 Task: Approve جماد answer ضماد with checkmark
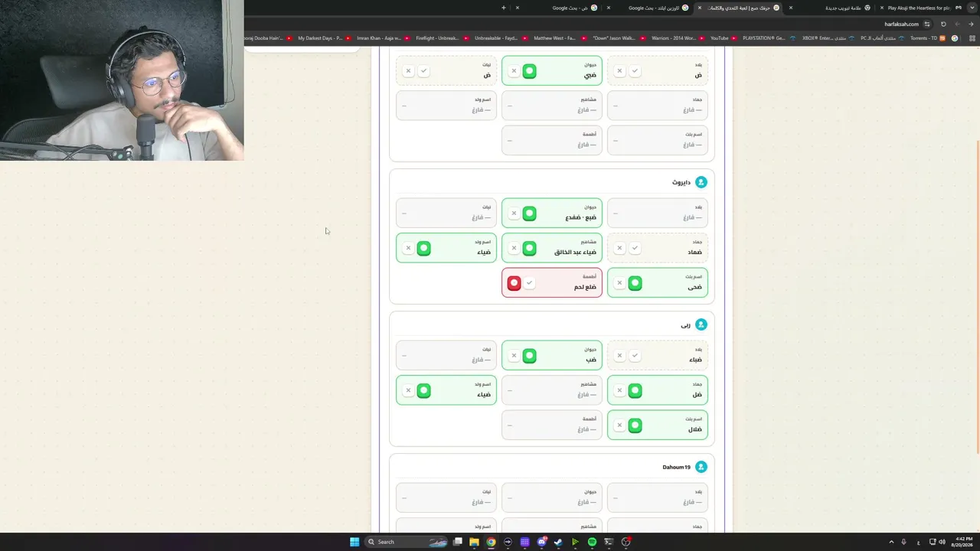click(635, 248)
